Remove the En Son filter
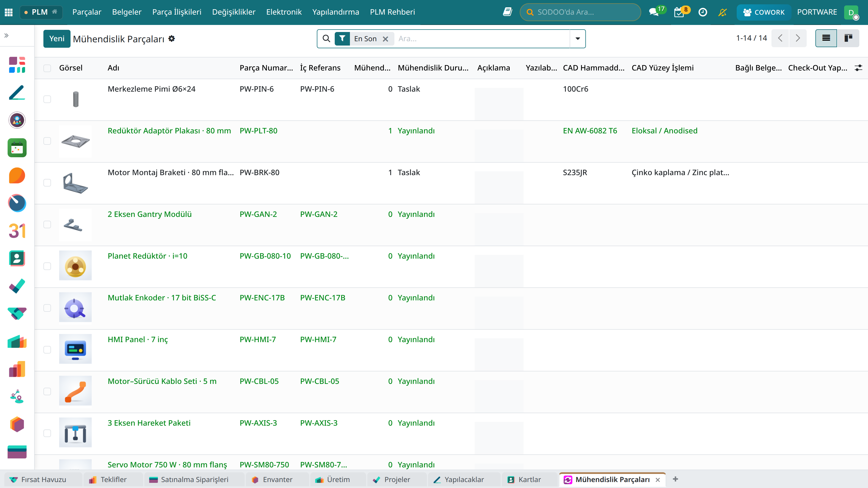Screen dimensions: 868x488 [x=385, y=39]
